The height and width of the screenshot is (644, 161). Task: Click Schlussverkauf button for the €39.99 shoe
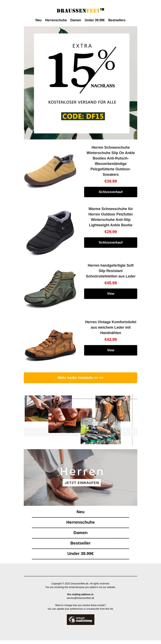coord(111,192)
